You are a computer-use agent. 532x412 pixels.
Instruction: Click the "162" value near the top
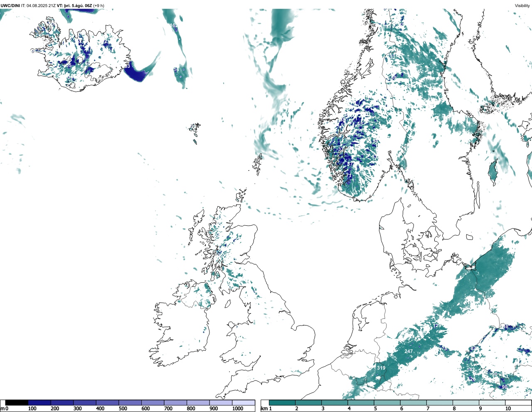[x=174, y=25]
